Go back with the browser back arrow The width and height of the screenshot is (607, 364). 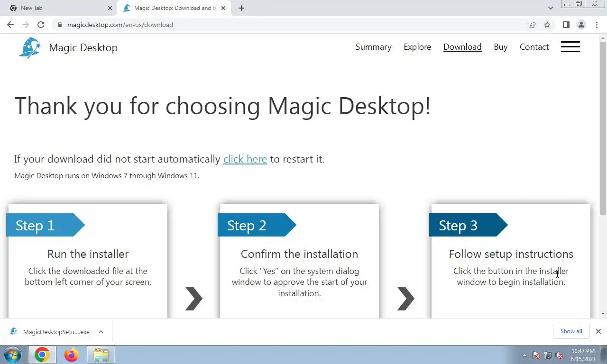tap(10, 25)
